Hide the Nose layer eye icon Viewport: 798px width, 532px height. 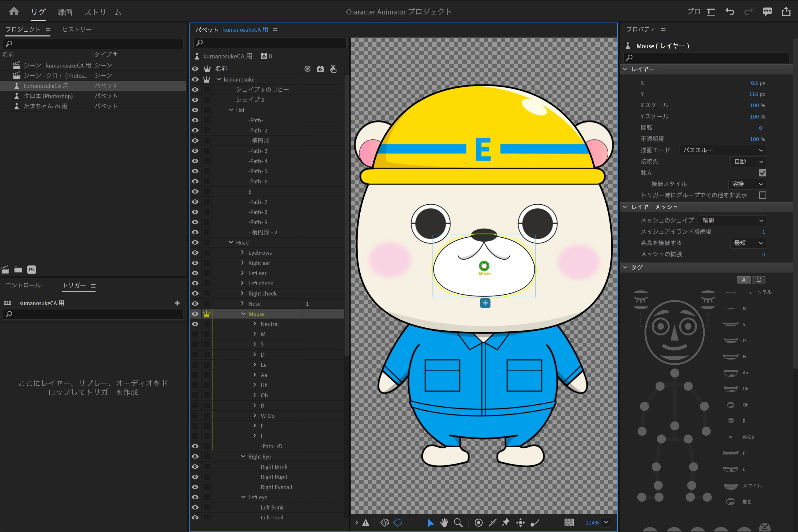coord(195,304)
